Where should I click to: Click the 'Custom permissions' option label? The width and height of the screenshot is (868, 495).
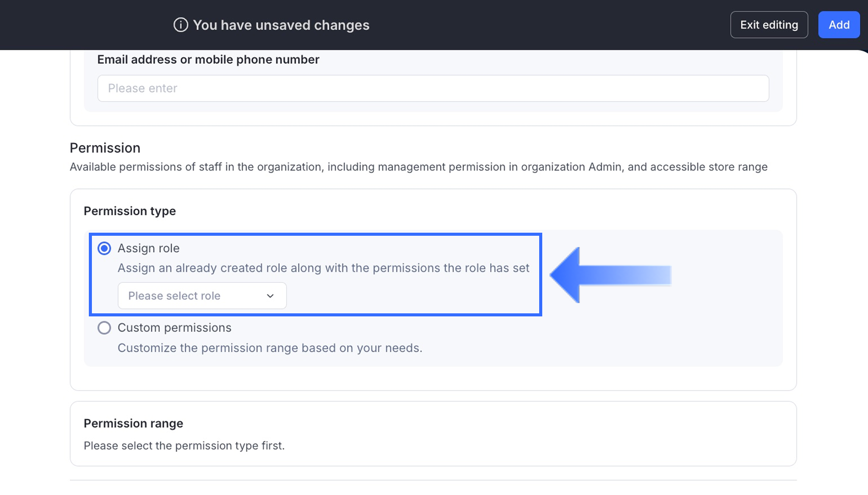(174, 328)
